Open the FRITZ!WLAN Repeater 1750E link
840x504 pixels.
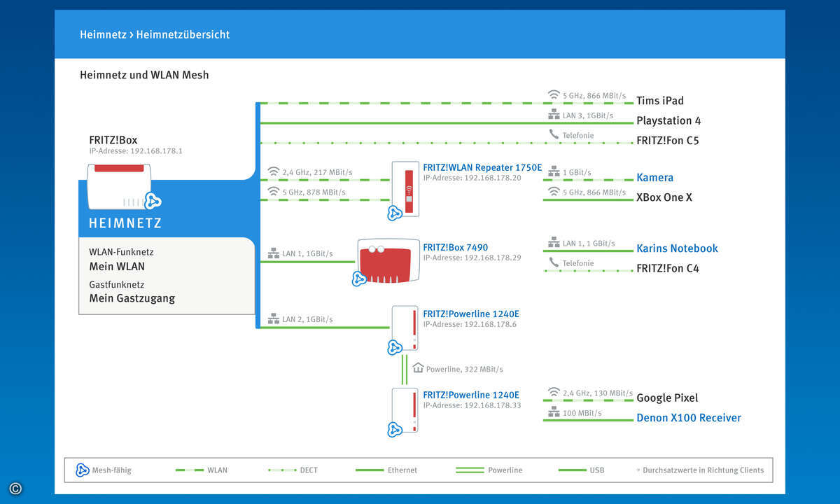[x=482, y=168]
